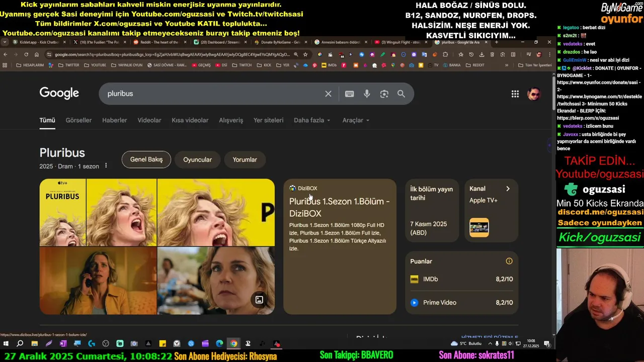Screen dimensions: 644x362
Task: Open the IMDb 8,2/10 rating link
Action: click(461, 279)
